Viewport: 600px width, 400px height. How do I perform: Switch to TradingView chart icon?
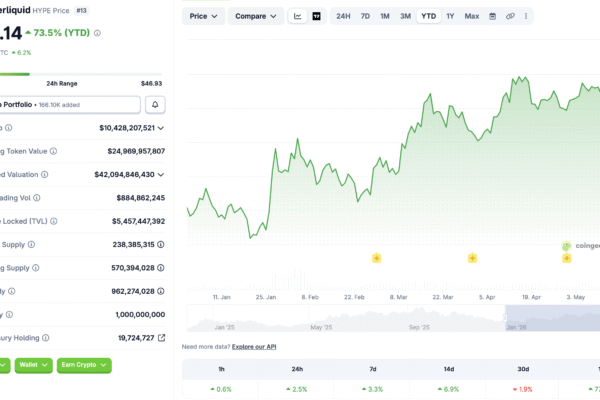coord(316,16)
